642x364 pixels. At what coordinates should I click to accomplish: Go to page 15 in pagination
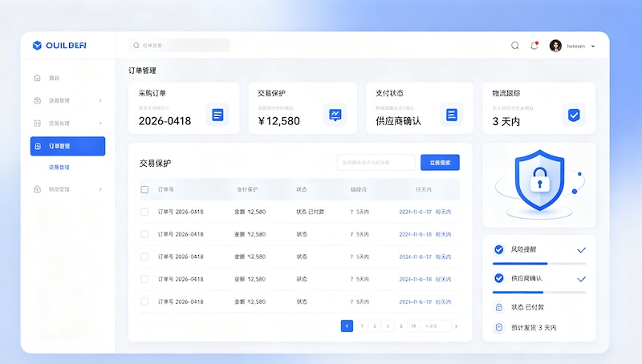coord(413,326)
